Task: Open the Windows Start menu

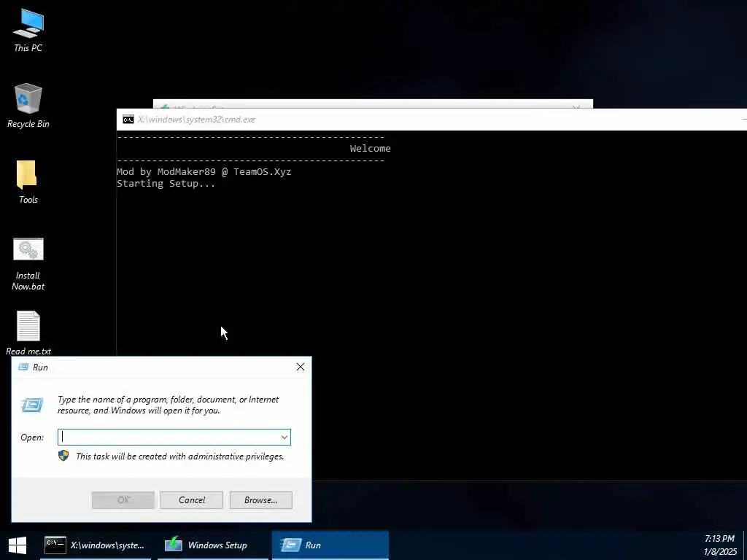Action: (x=18, y=545)
